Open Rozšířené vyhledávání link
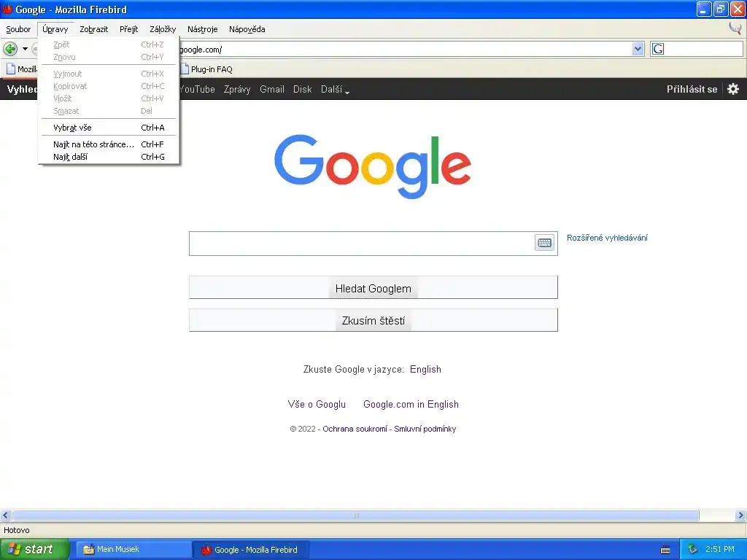 [x=607, y=238]
